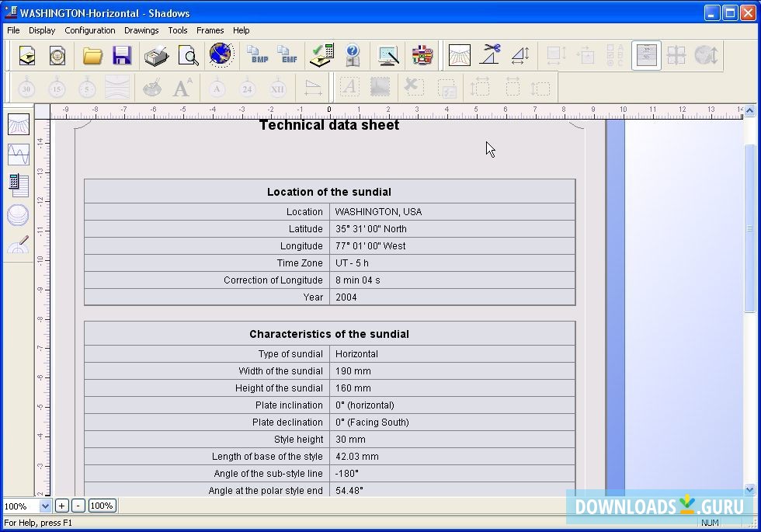Open the Configuration menu
The height and width of the screenshot is (532, 761).
click(90, 30)
